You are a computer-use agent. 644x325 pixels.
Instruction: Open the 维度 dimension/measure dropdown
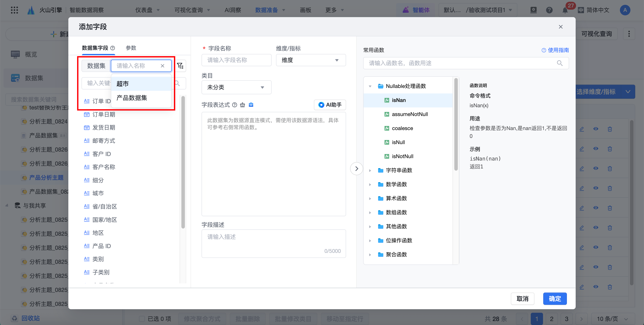click(311, 60)
